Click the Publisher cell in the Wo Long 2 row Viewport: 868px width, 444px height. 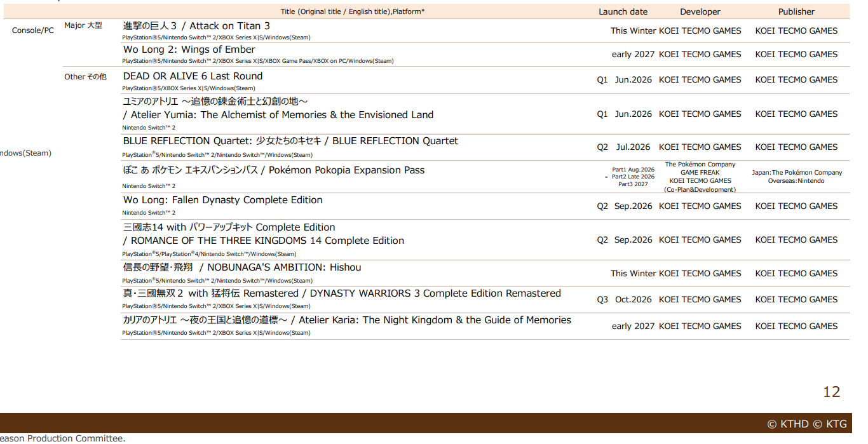point(796,55)
